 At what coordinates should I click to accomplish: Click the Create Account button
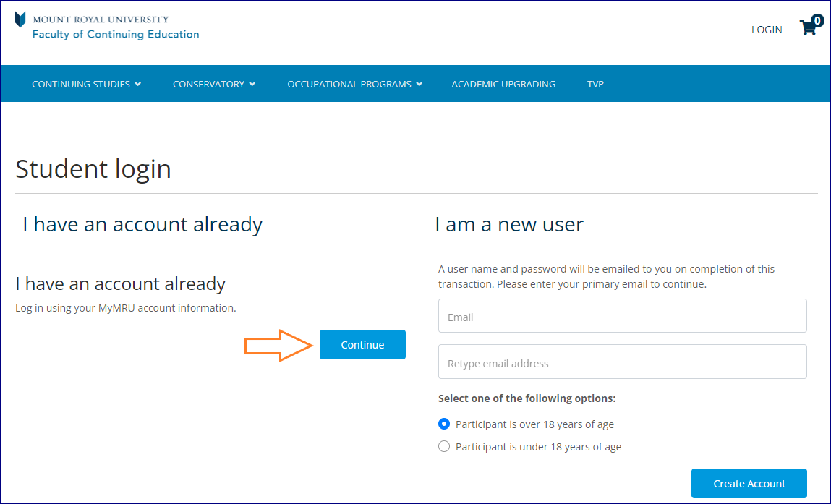point(749,483)
